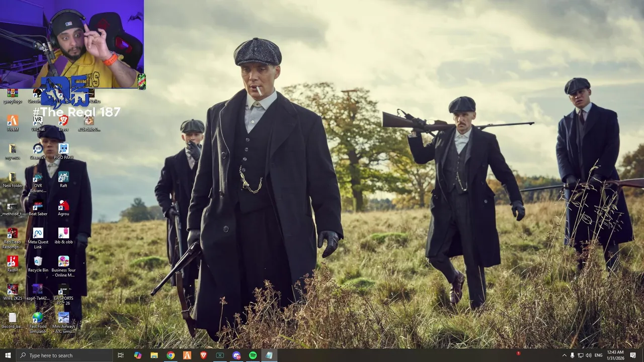The image size is (644, 362).
Task: Open the OVR Advanced desktop shortcut
Action: coord(38,182)
